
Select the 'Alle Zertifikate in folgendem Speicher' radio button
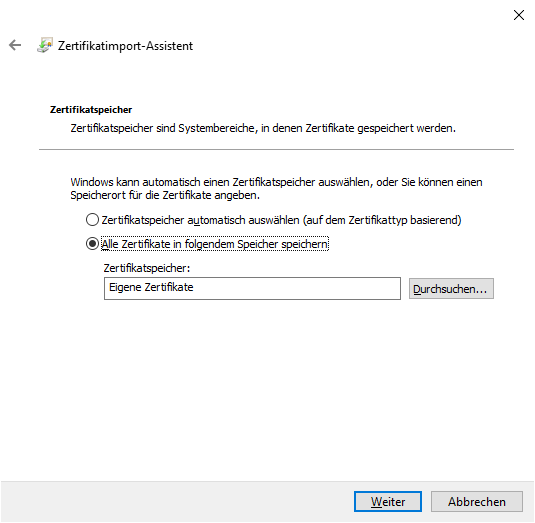[92, 244]
